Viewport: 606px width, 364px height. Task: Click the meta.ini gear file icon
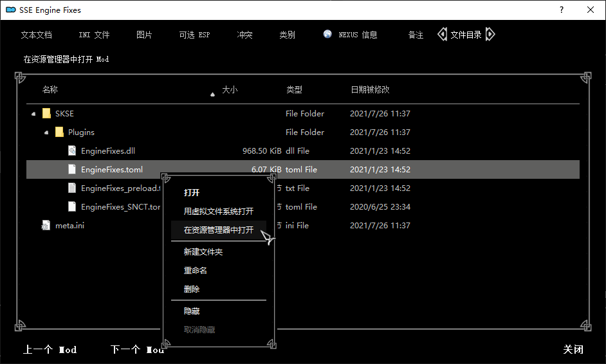tap(46, 225)
